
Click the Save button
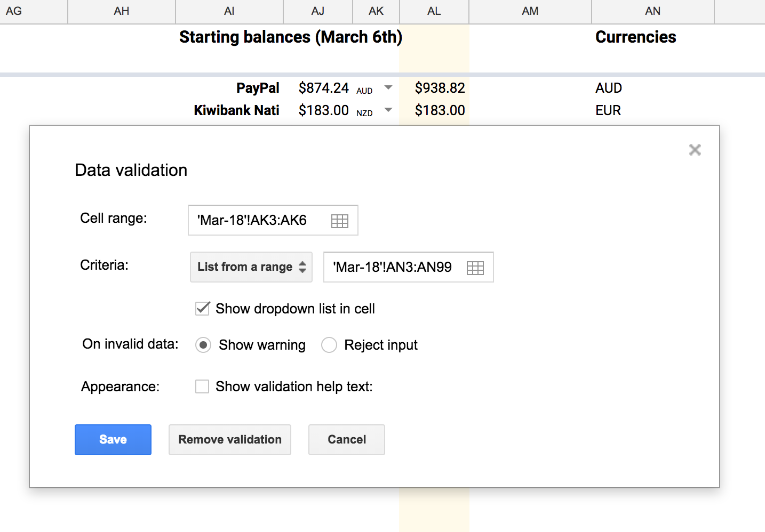pos(113,440)
